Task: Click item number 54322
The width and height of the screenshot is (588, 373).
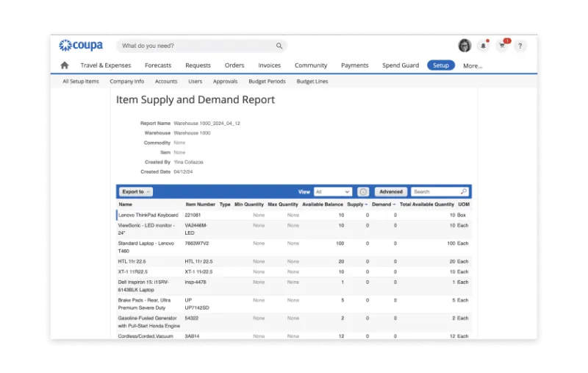Action: pyautogui.click(x=192, y=319)
